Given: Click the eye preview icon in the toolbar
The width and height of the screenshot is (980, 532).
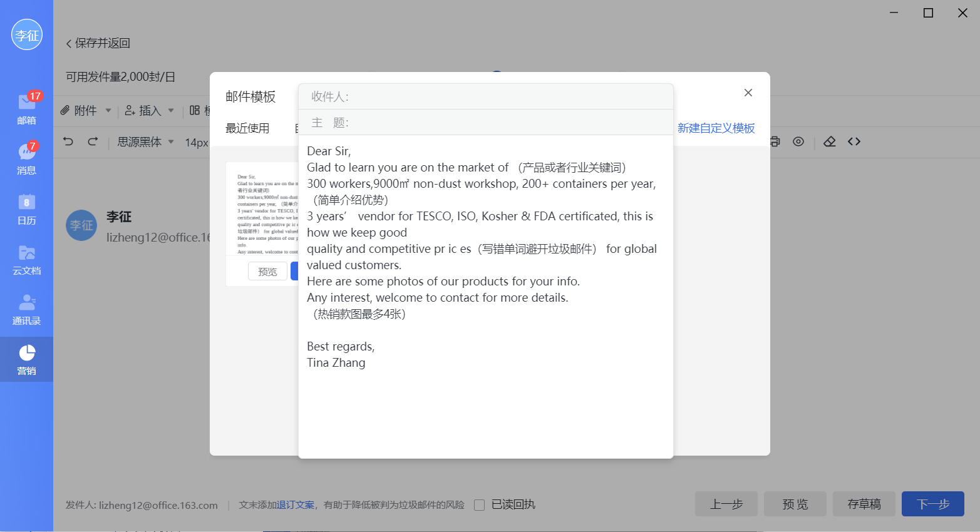Looking at the screenshot, I should click(798, 141).
